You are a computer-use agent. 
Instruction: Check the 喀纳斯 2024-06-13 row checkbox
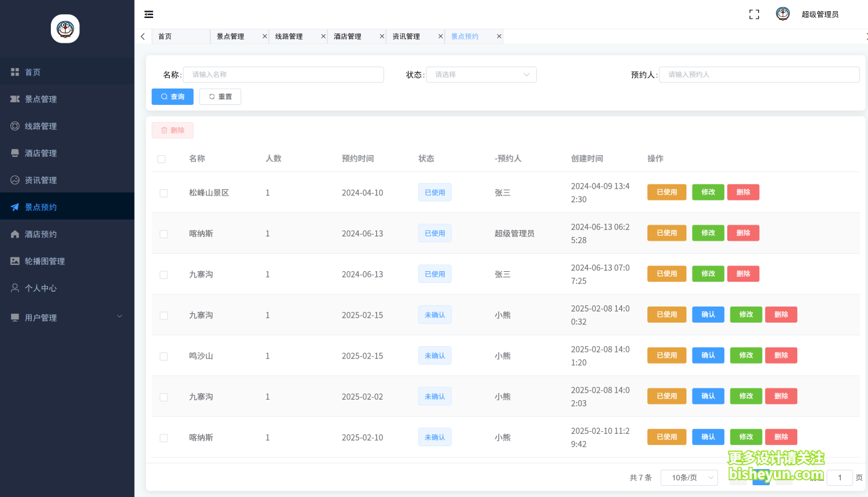pos(164,234)
